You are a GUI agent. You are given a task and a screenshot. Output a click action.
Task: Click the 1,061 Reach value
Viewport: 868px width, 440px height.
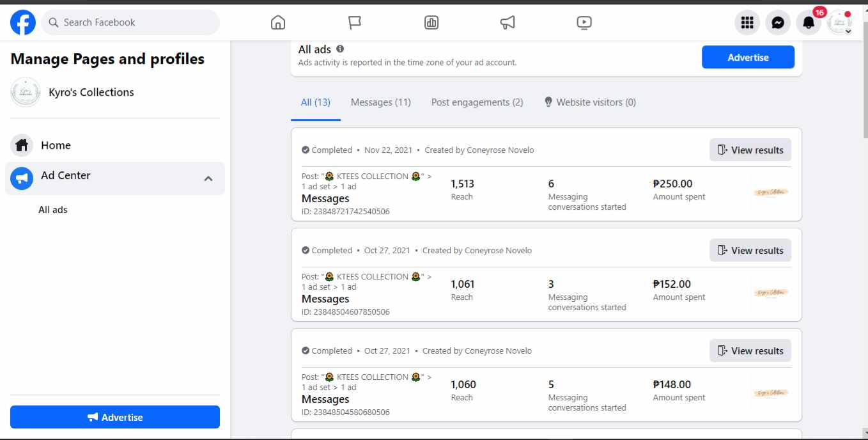click(463, 284)
